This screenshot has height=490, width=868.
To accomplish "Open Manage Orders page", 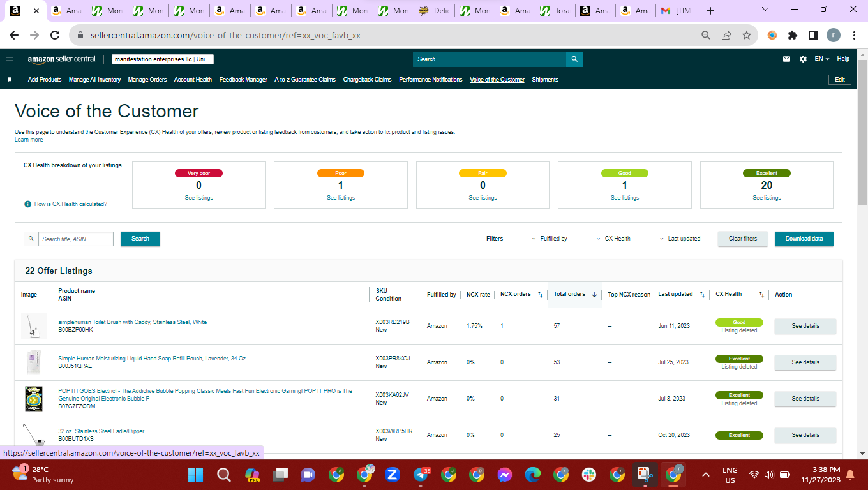I will pos(147,80).
